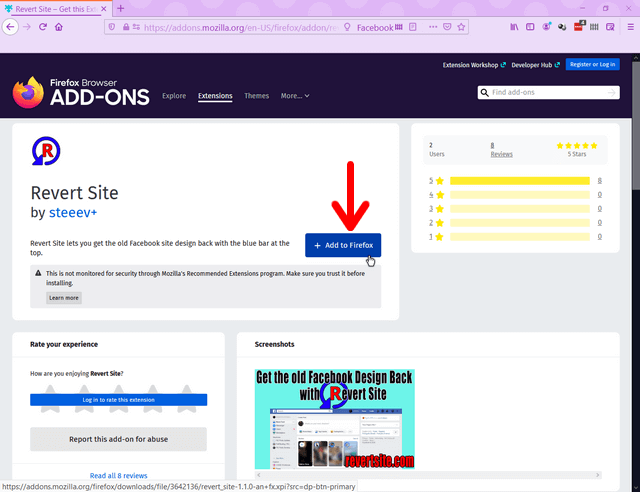The width and height of the screenshot is (640, 492).
Task: Click Report this add-on for abuse
Action: (x=118, y=439)
